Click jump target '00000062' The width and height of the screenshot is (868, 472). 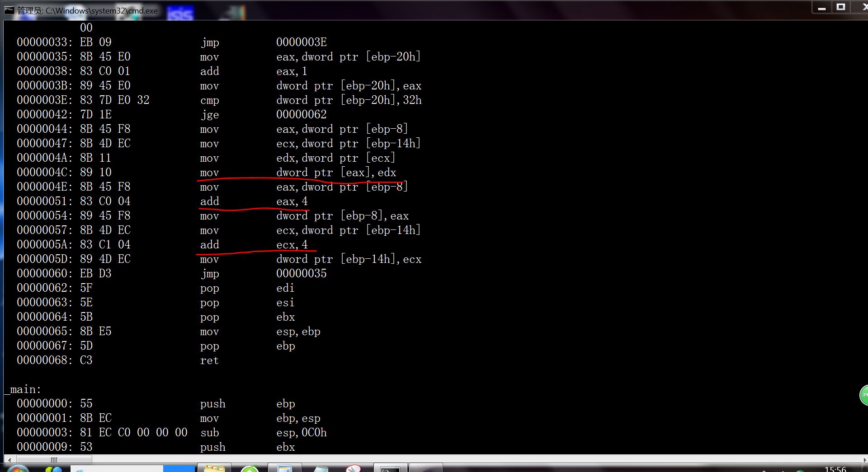(x=302, y=115)
